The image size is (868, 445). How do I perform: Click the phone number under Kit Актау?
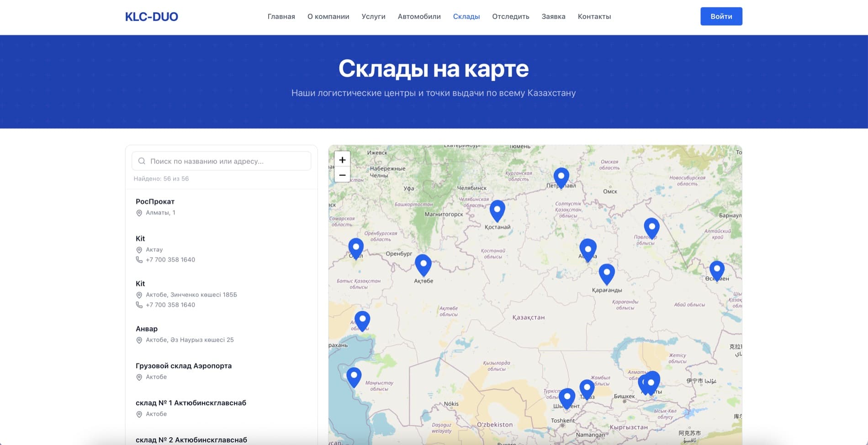170,260
